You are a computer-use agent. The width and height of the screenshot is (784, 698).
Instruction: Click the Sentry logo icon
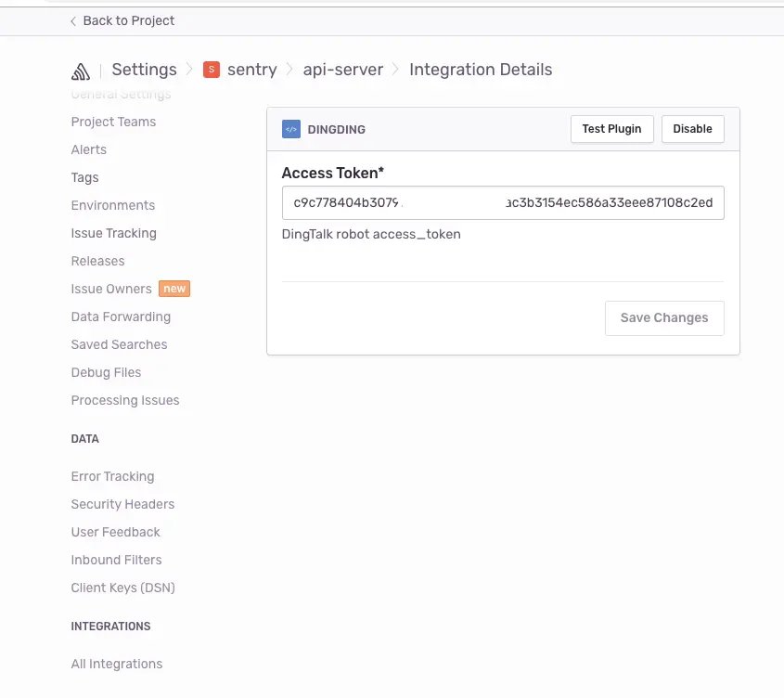point(81,71)
